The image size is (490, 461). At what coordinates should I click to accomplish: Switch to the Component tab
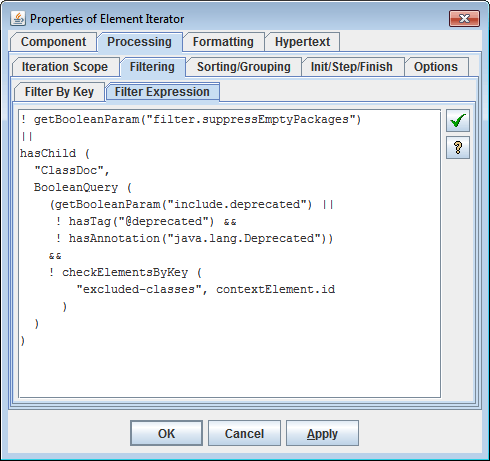pos(53,42)
